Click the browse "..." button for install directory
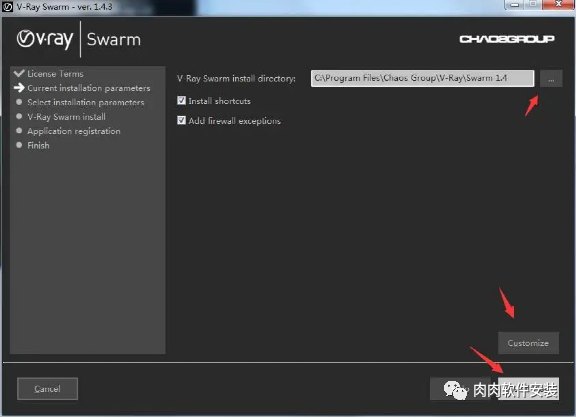Viewport: 576px width, 417px height. (551, 79)
